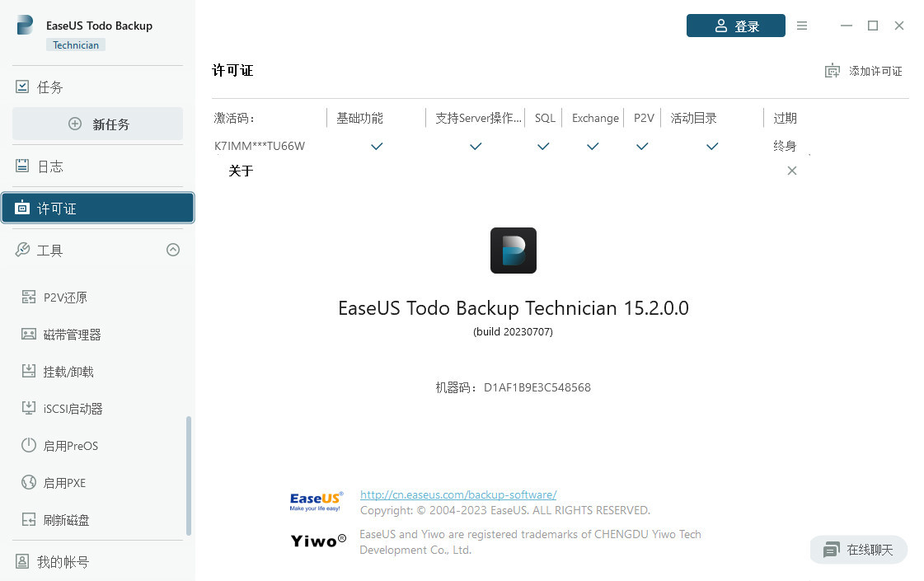Click machine code D1AF1B9E3C548568

[x=537, y=387]
